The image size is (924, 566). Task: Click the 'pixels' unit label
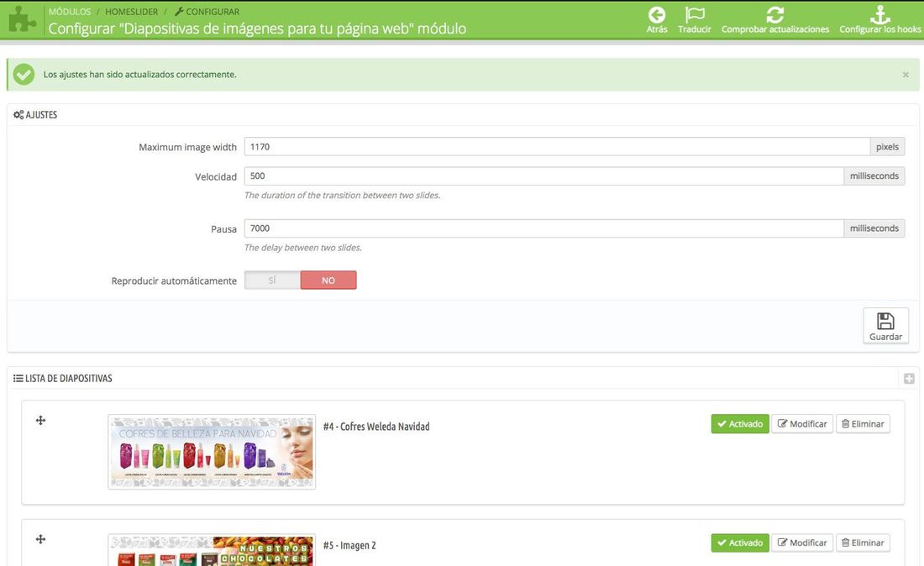click(x=888, y=147)
